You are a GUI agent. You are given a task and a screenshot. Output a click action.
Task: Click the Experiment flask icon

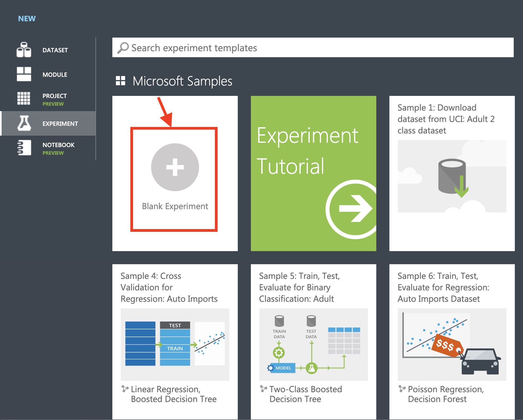[x=24, y=123]
